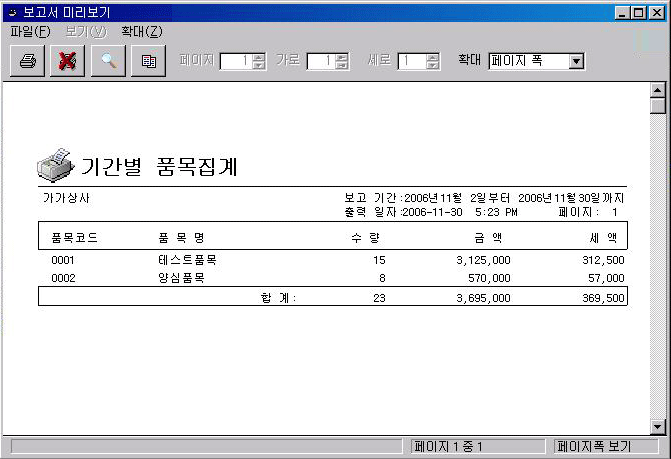Click the 출력 일자 2006-11-30 line
This screenshot has height=459, width=671.
[x=431, y=212]
